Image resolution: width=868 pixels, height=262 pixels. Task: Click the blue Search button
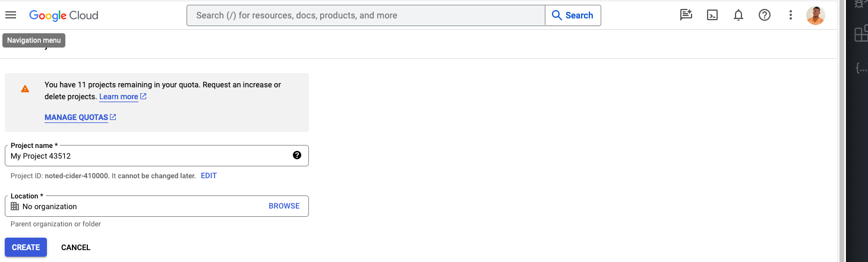click(573, 15)
